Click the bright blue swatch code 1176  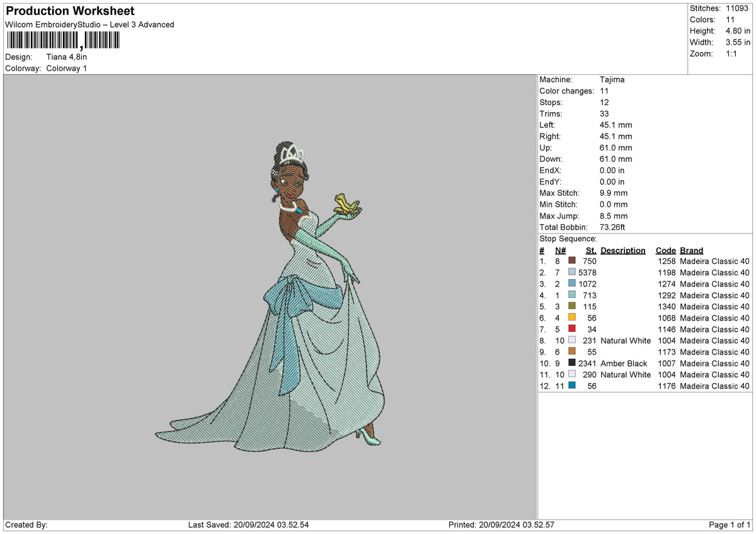[x=572, y=385]
